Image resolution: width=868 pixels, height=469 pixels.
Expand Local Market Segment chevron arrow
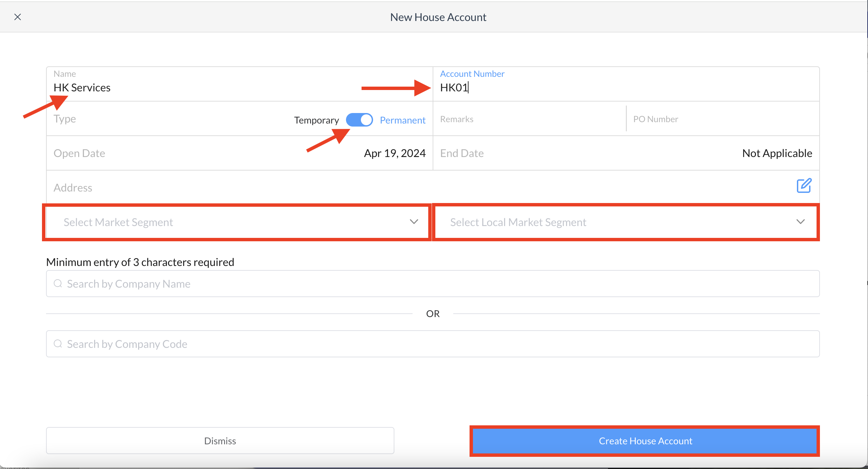coord(800,222)
